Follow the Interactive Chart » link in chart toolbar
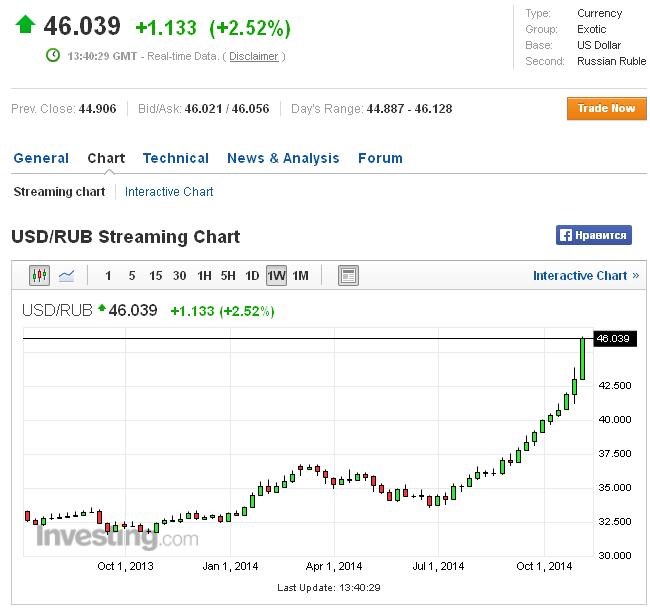This screenshot has width=650, height=608. [x=586, y=276]
